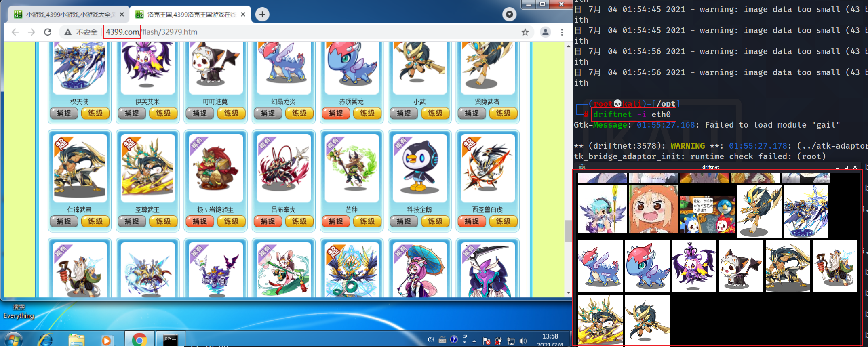Click the 不安全 security warning icon
The width and height of the screenshot is (868, 347).
tap(68, 32)
